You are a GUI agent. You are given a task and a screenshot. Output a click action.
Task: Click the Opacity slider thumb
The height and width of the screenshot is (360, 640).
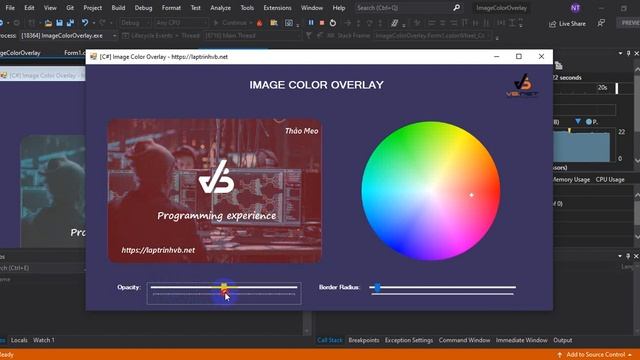pos(224,287)
